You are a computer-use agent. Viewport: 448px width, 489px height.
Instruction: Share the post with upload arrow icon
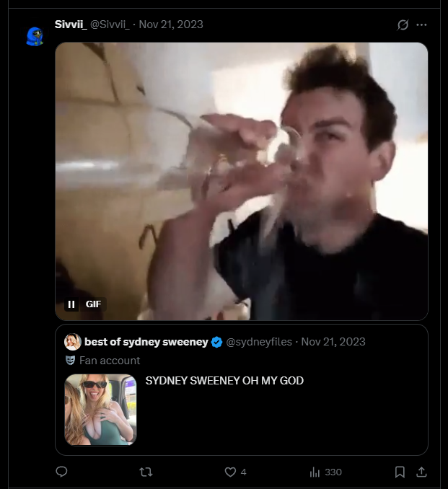click(x=421, y=472)
